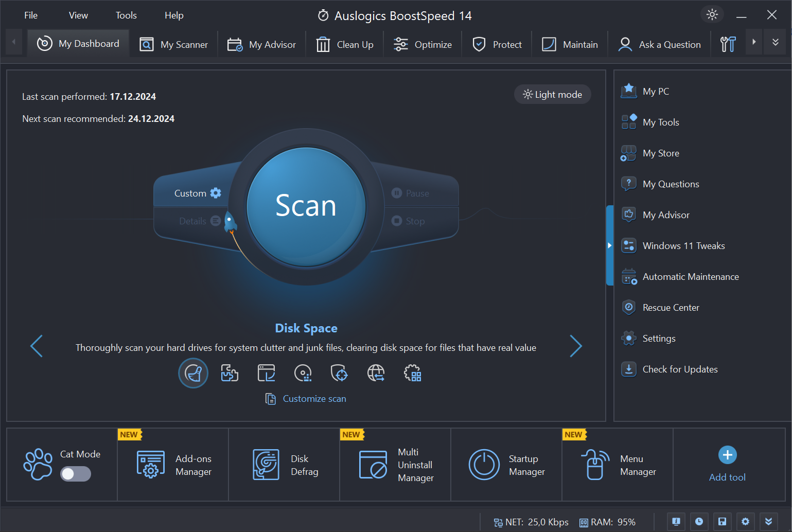Click the Customize scan link

coord(314,399)
